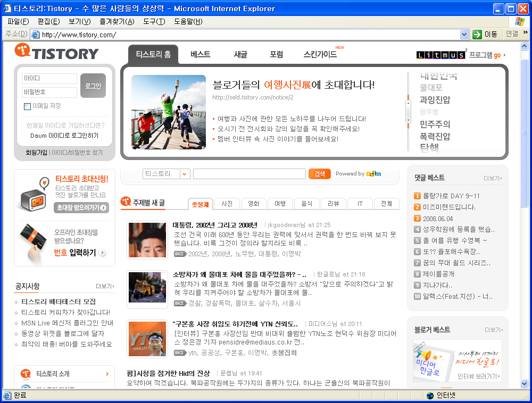Image resolution: width=532 pixels, height=403 pixels.
Task: Click the 인터뷰 보러가기 link
Action: pos(478,376)
